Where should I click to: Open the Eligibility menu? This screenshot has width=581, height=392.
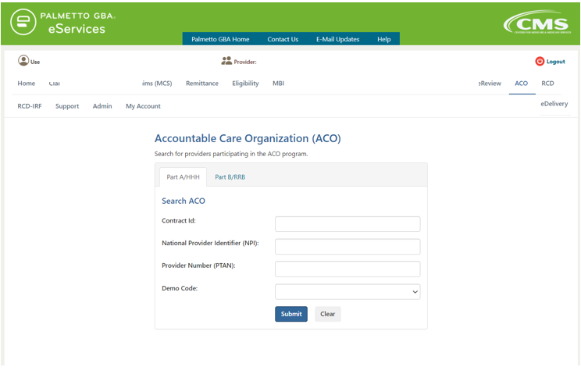click(245, 84)
